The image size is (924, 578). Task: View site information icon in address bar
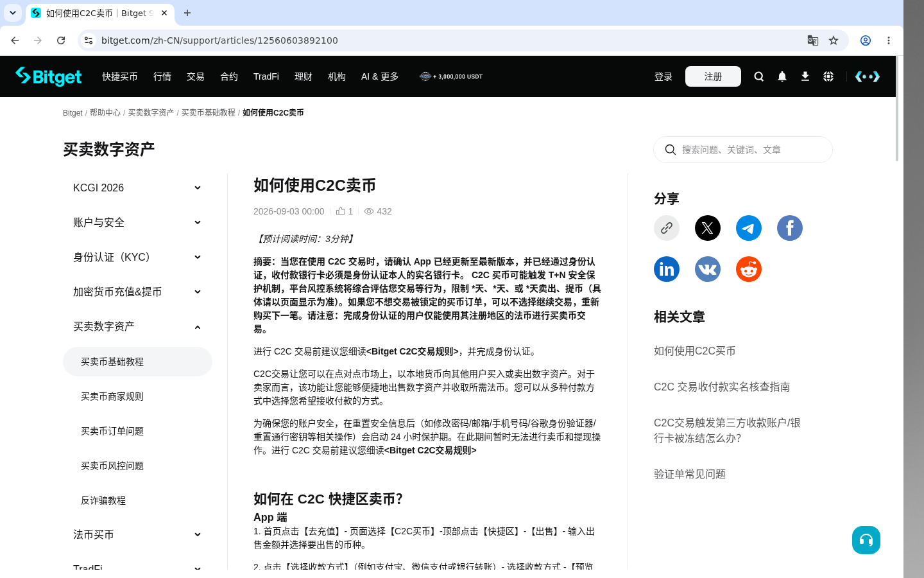(x=89, y=40)
